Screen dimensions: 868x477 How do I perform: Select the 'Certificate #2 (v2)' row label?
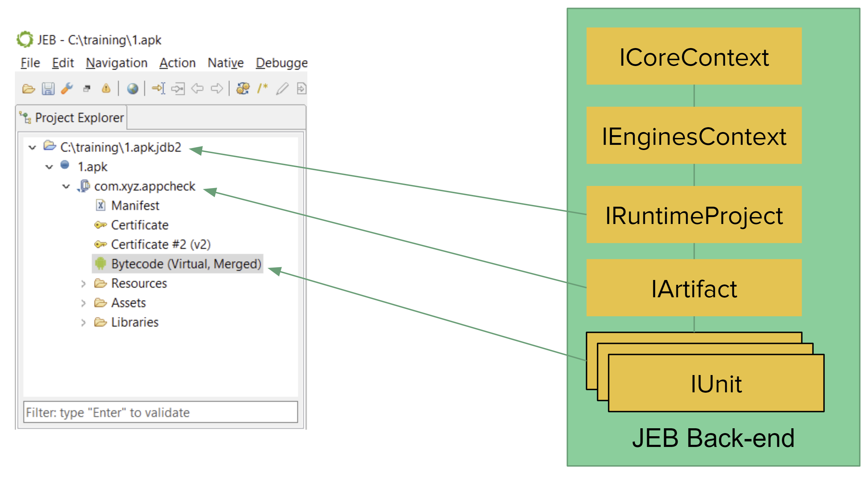161,244
